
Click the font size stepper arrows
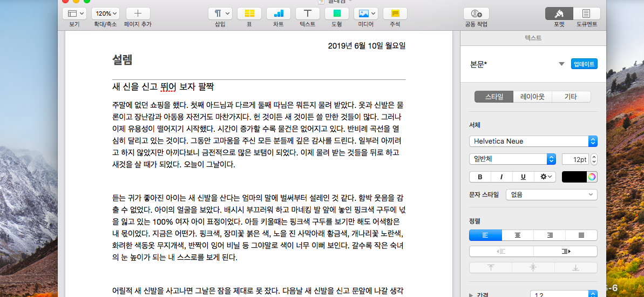594,159
